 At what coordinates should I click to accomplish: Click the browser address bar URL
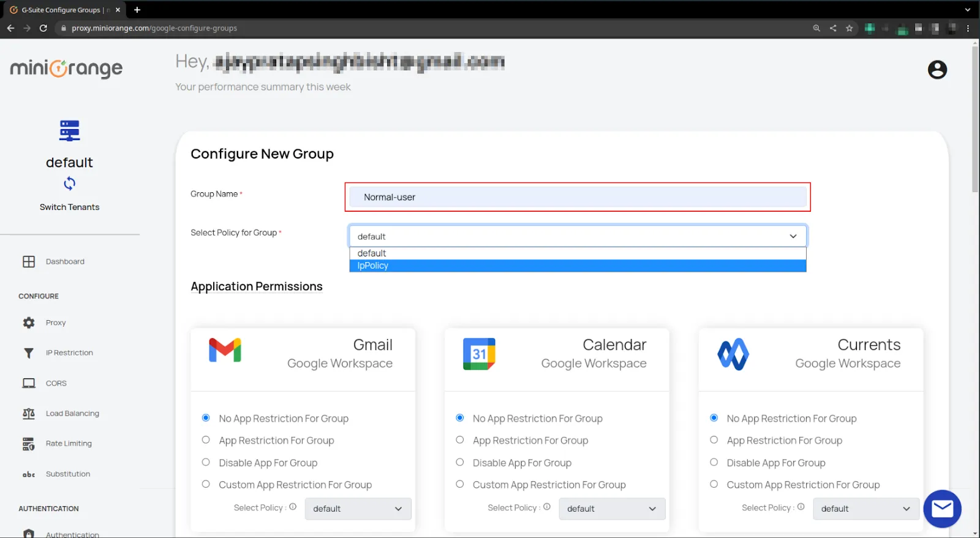[x=154, y=28]
